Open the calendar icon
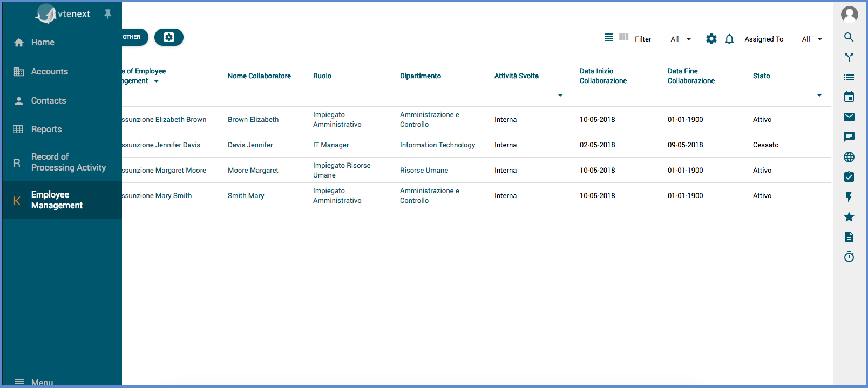 (x=849, y=97)
